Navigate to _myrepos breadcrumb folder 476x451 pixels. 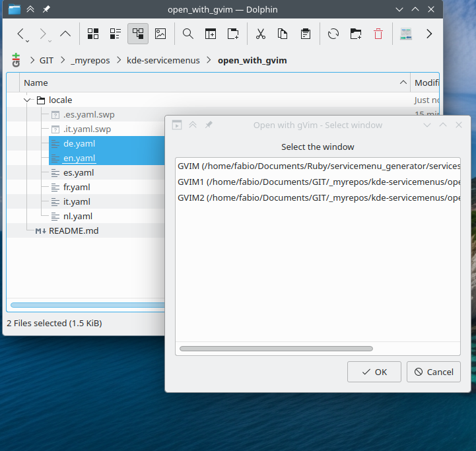90,61
